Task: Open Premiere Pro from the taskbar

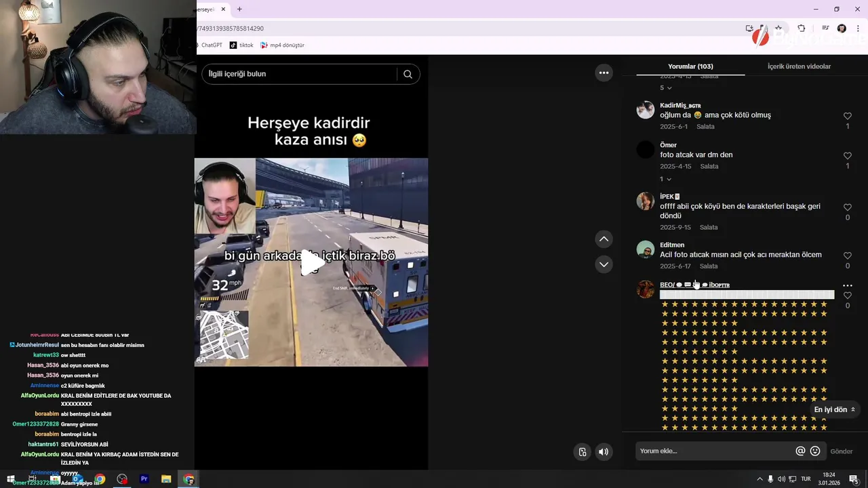Action: (144, 479)
